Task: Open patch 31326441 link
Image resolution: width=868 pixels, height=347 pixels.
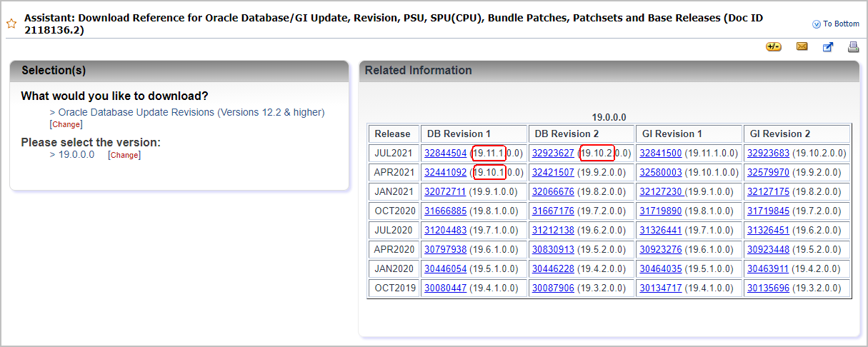Action: [x=661, y=230]
